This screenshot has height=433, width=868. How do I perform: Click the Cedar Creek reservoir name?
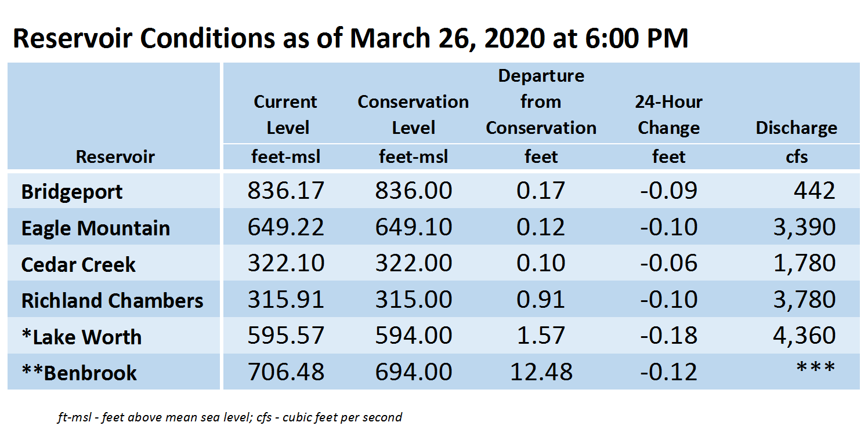(x=78, y=264)
